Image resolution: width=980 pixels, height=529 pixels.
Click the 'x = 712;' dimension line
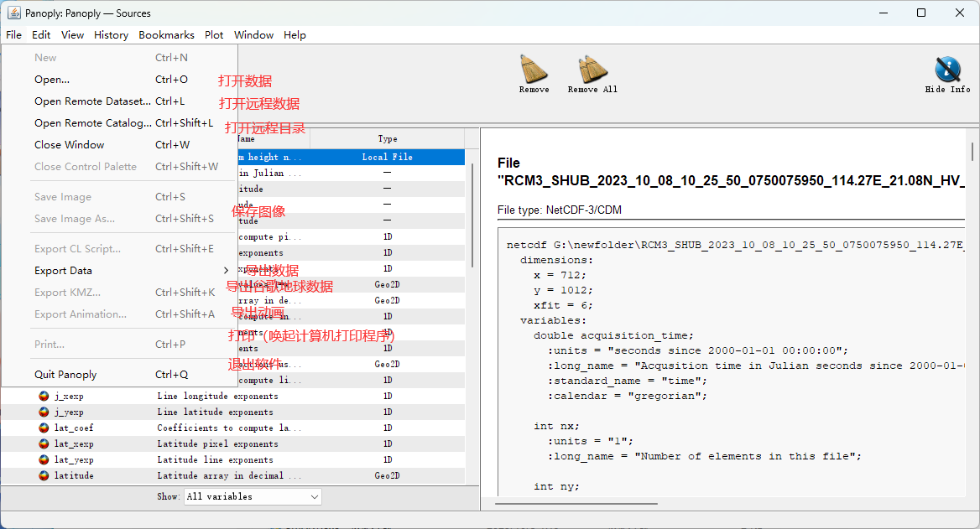[x=560, y=276]
